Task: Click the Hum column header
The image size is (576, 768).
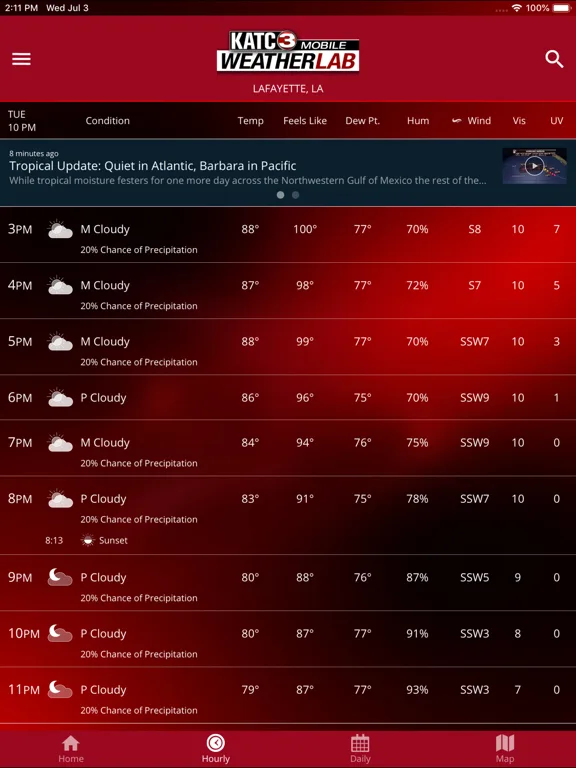Action: click(x=418, y=120)
